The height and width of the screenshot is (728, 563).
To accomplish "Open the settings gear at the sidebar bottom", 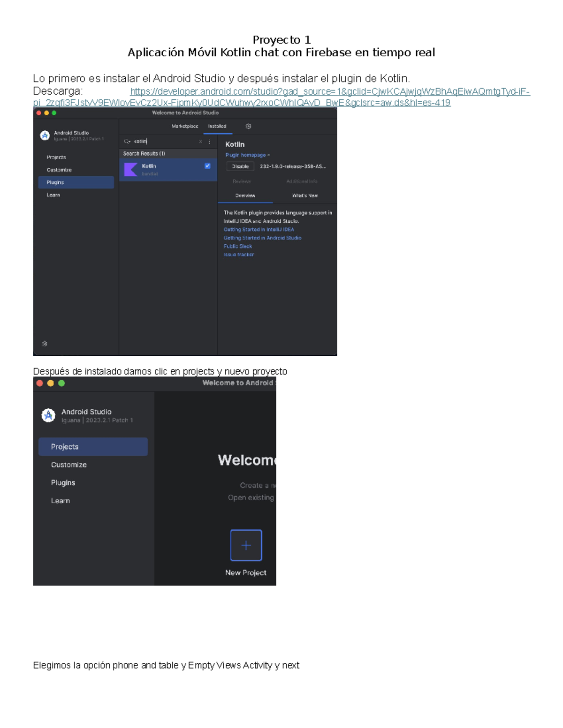I will pyautogui.click(x=45, y=344).
